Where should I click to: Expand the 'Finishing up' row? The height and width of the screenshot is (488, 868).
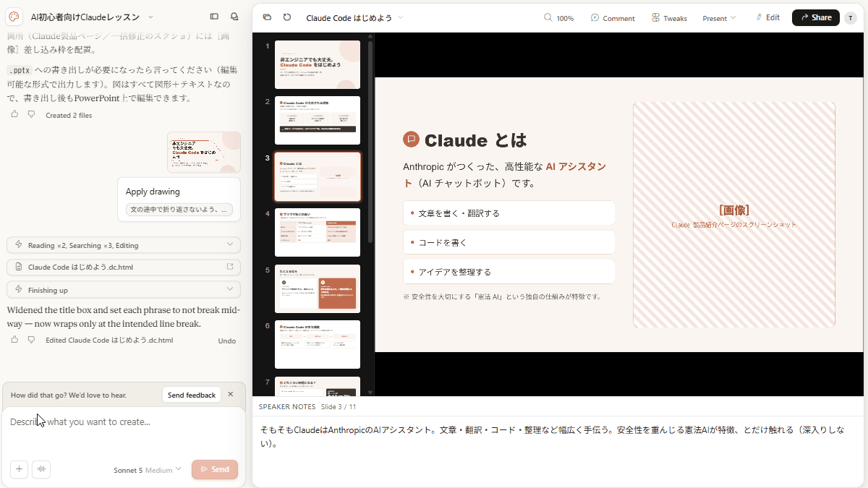pos(123,290)
